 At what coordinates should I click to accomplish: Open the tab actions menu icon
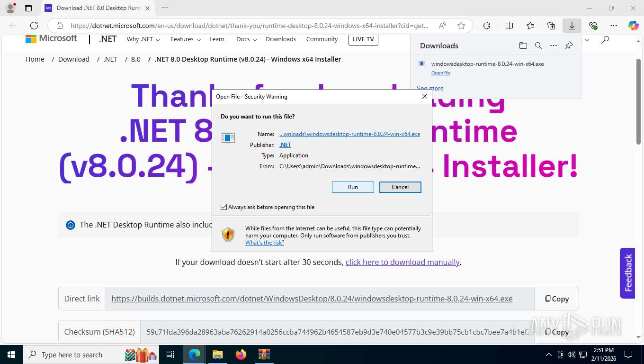tap(28, 8)
